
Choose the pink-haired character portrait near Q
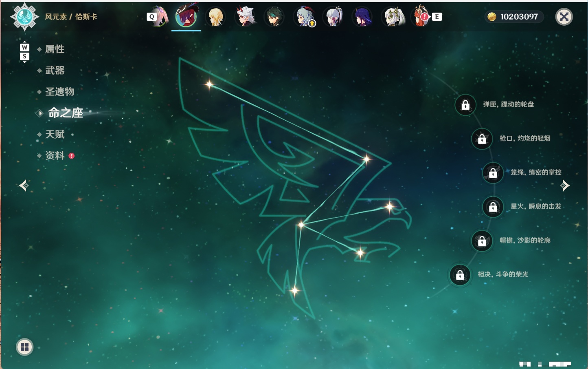coord(159,17)
